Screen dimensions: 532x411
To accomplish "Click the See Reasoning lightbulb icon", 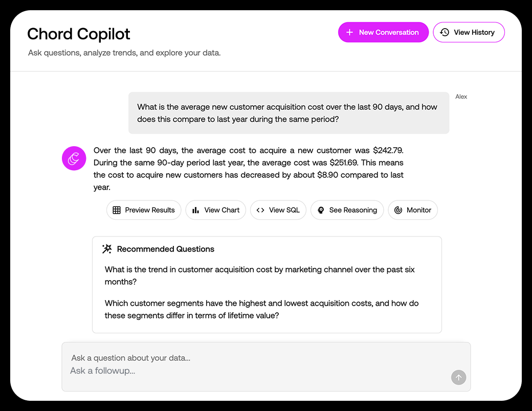I will (x=321, y=210).
